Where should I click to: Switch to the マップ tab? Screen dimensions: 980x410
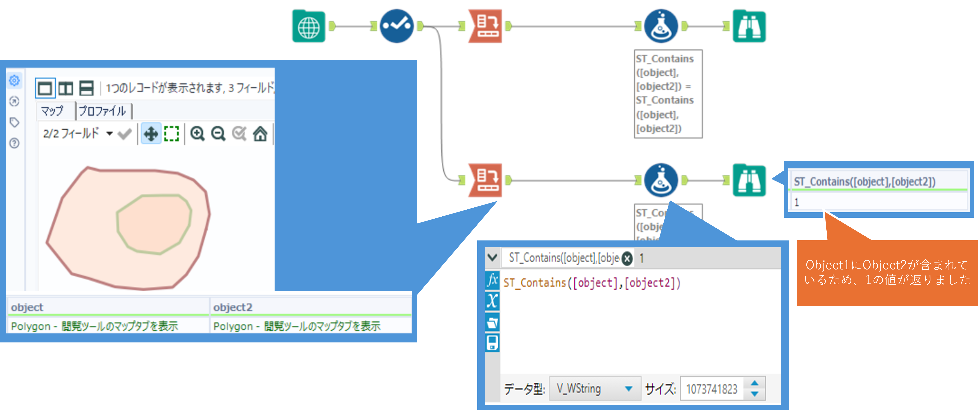[x=52, y=111]
